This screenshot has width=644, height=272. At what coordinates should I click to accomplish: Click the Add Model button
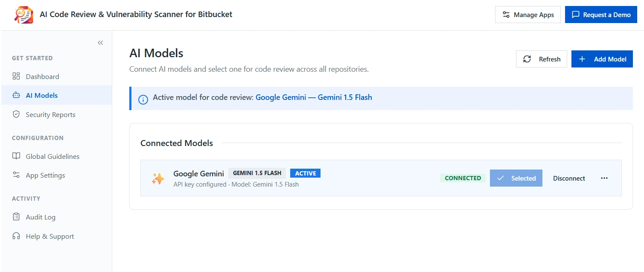tap(602, 59)
